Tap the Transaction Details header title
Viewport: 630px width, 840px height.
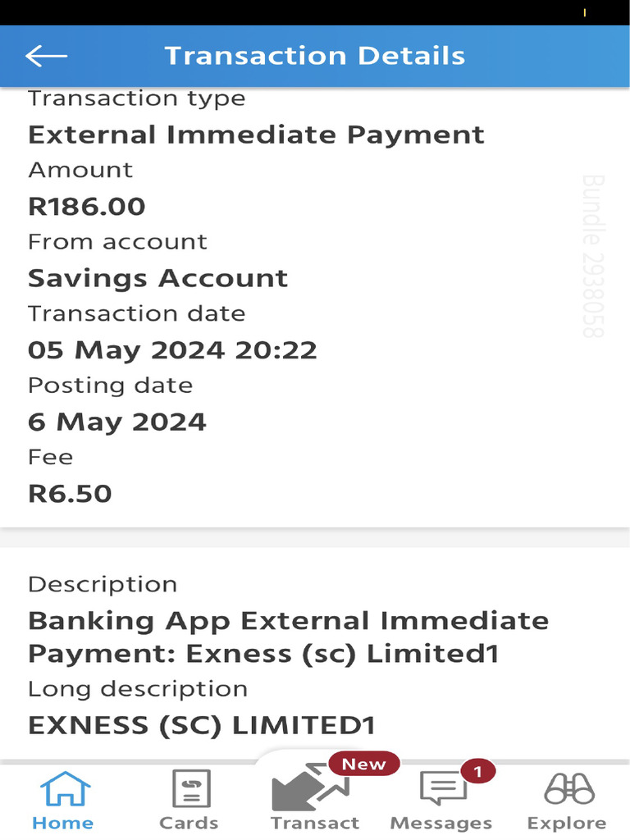point(314,56)
